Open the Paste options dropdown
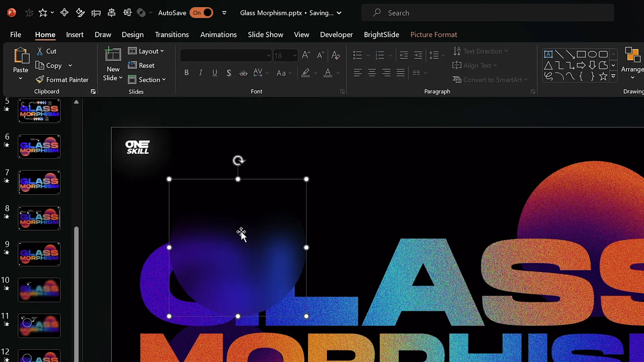Screen dimensions: 644x362 click(20, 78)
